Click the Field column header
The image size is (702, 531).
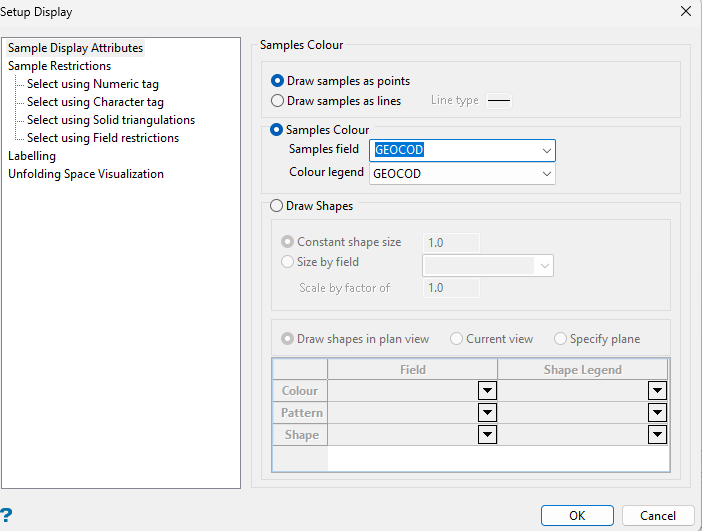tap(412, 370)
